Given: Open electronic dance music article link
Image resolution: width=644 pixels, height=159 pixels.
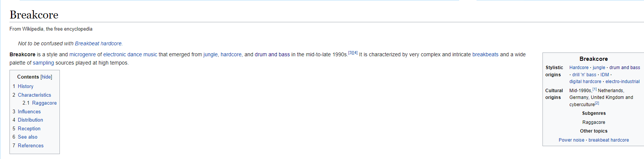Looking at the screenshot, I should [x=130, y=55].
